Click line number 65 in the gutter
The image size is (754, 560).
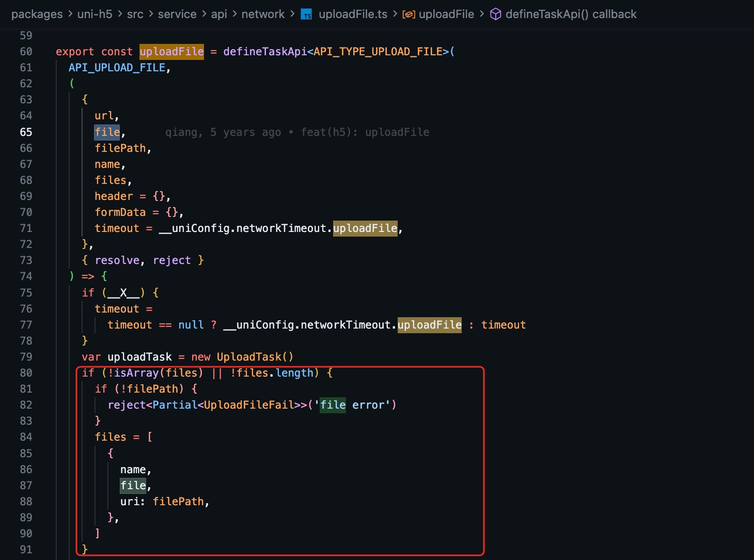coord(26,132)
